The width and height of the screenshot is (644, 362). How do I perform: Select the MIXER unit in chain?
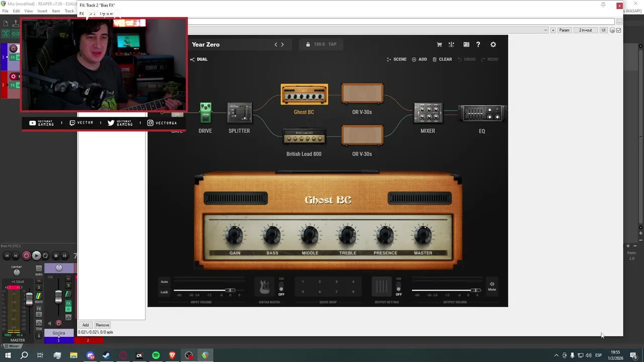click(428, 113)
